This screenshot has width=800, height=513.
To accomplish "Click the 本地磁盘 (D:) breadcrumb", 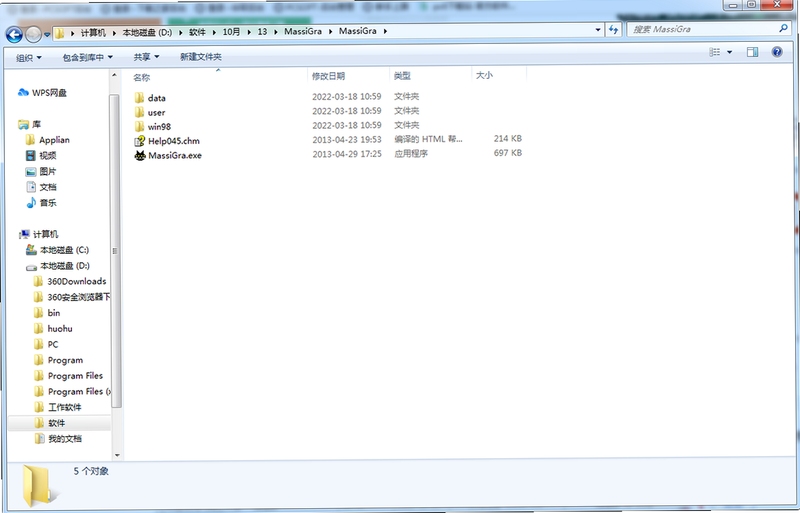I will [x=147, y=32].
